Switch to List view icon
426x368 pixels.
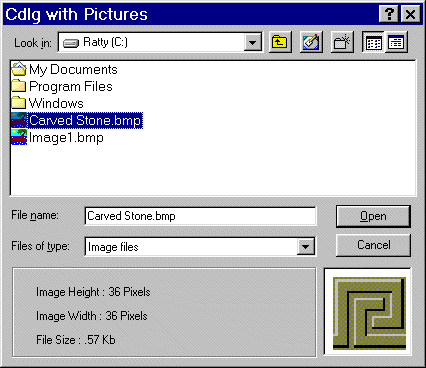click(373, 42)
